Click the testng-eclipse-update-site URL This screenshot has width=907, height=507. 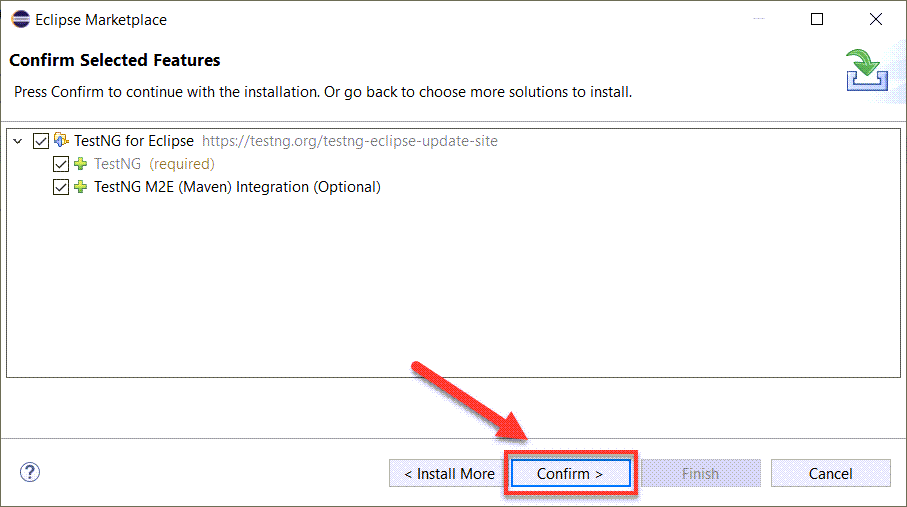349,141
